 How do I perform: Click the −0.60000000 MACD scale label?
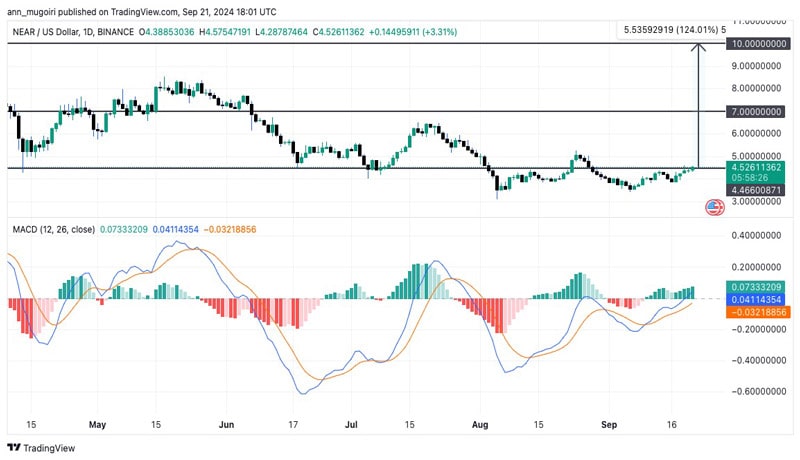point(757,392)
